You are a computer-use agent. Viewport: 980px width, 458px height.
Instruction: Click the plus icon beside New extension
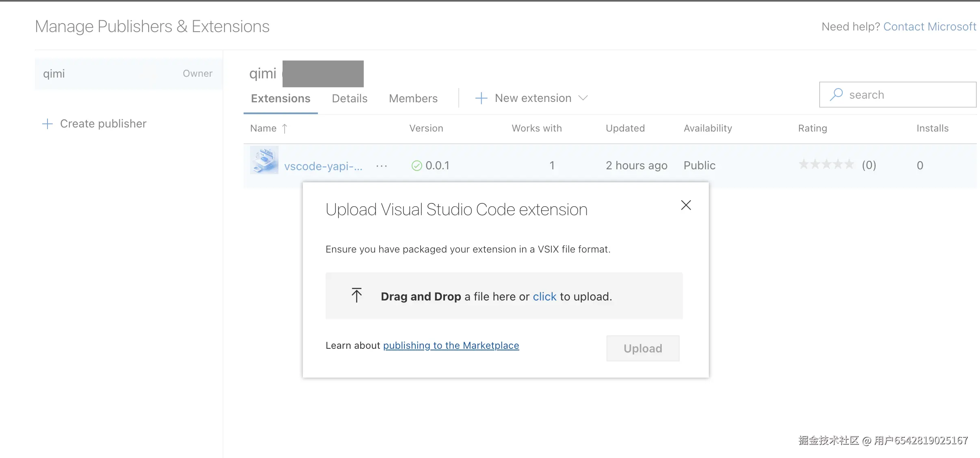coord(481,98)
